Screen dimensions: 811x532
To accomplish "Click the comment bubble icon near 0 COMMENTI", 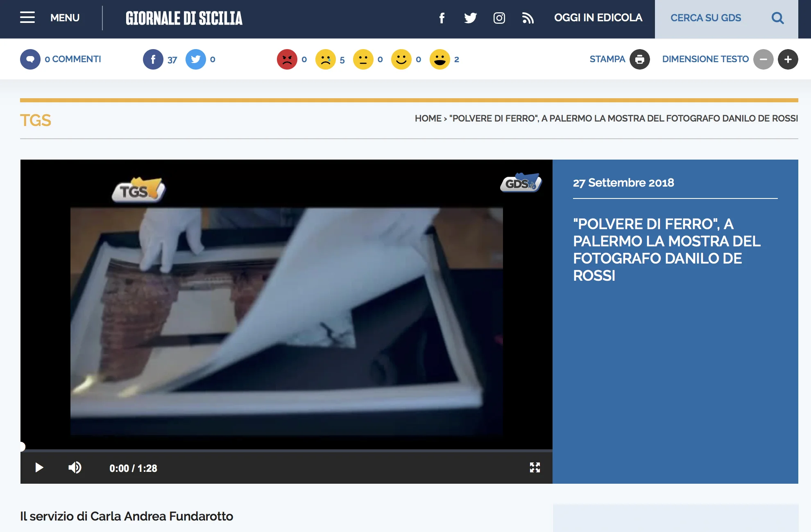I will coord(30,59).
